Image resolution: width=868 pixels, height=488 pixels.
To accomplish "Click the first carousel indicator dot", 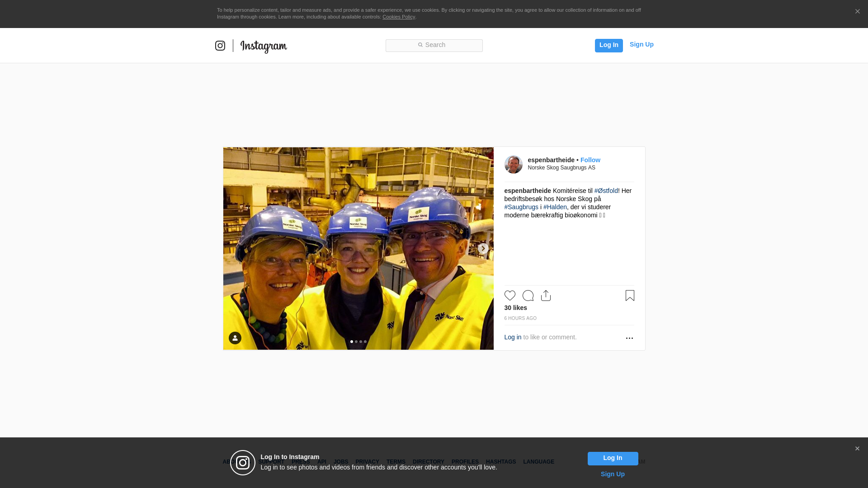I will (x=352, y=342).
